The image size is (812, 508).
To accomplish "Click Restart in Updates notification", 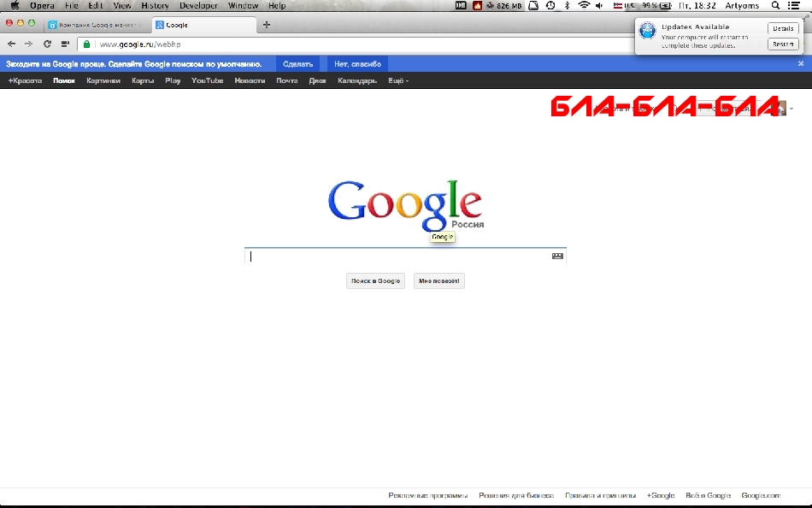I will click(782, 44).
